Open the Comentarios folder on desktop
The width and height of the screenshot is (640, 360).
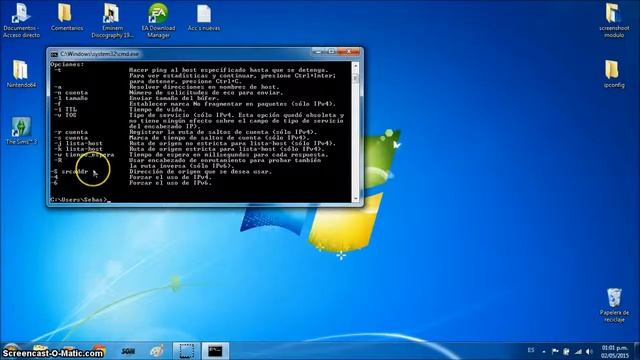point(67,18)
